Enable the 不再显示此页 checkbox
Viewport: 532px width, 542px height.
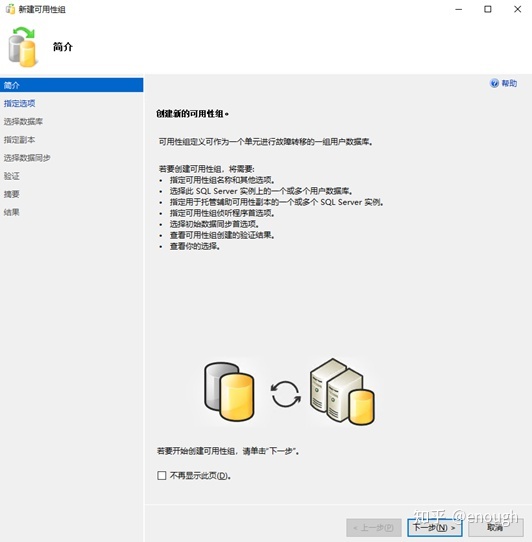click(161, 475)
